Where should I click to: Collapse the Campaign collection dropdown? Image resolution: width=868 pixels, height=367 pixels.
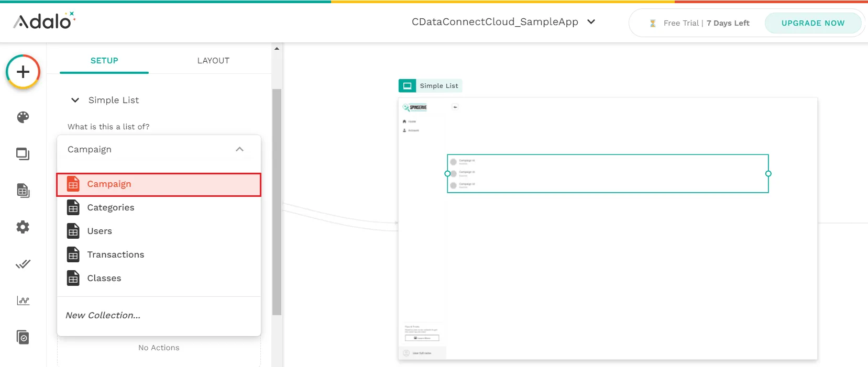pos(239,150)
